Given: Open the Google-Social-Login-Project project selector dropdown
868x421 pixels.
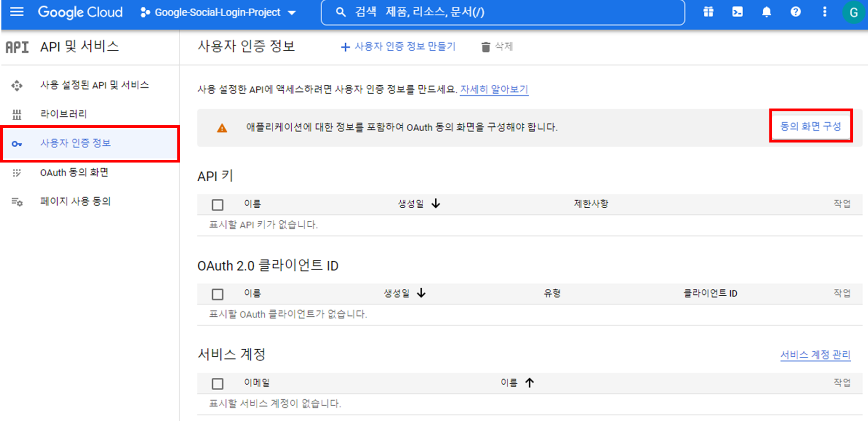Looking at the screenshot, I should point(218,13).
